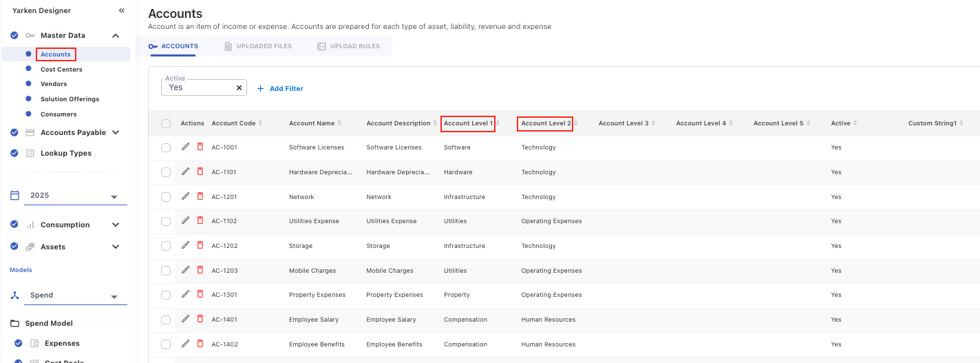Image resolution: width=980 pixels, height=363 pixels.
Task: Click the calendar icon beside 2025
Action: pos(14,196)
